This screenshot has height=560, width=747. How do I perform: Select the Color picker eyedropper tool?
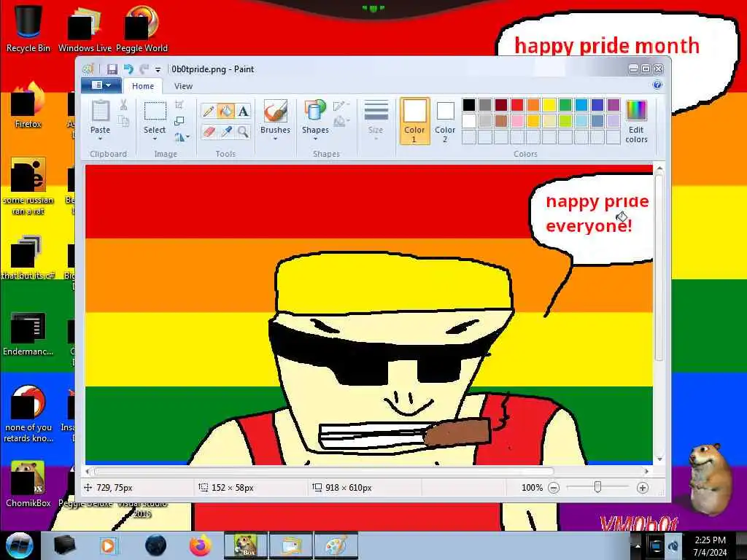pos(226,131)
